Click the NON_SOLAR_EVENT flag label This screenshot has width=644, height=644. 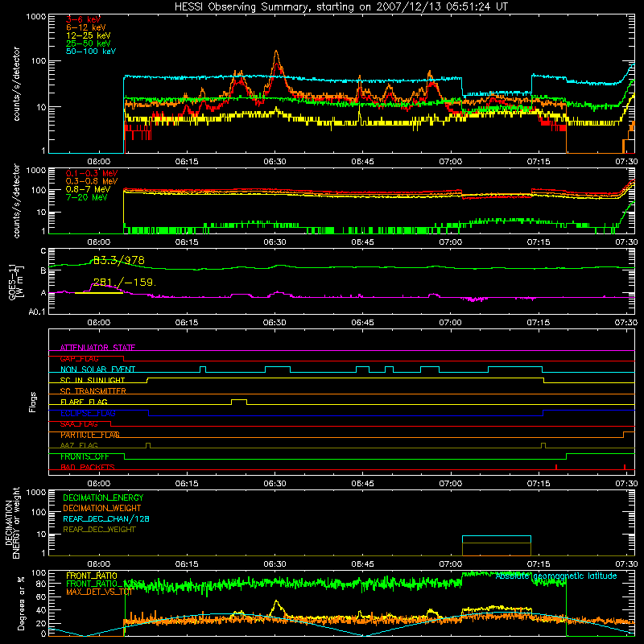pyautogui.click(x=97, y=369)
